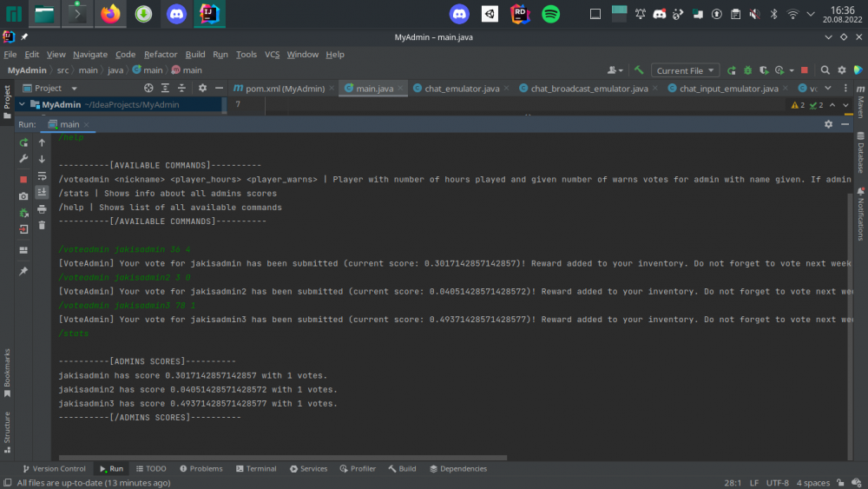Collapse all in the Project panel
868x489 pixels.
pos(181,88)
